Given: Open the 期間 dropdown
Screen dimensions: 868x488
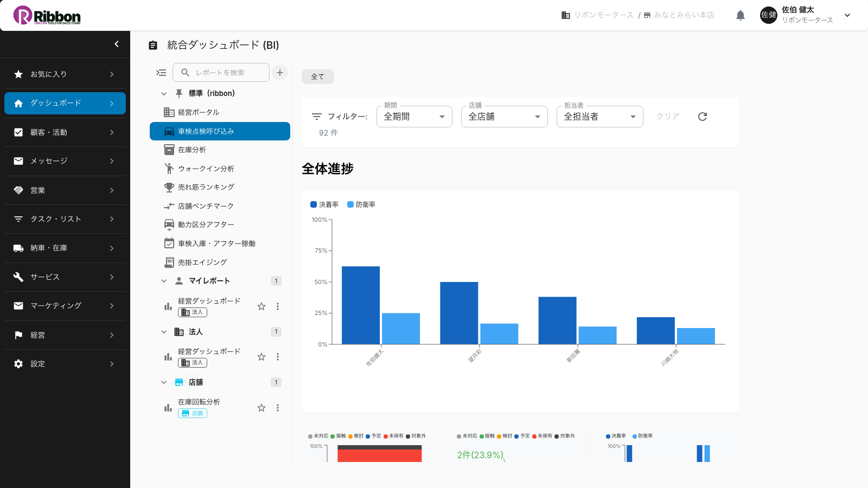Looking at the screenshot, I should (x=414, y=117).
